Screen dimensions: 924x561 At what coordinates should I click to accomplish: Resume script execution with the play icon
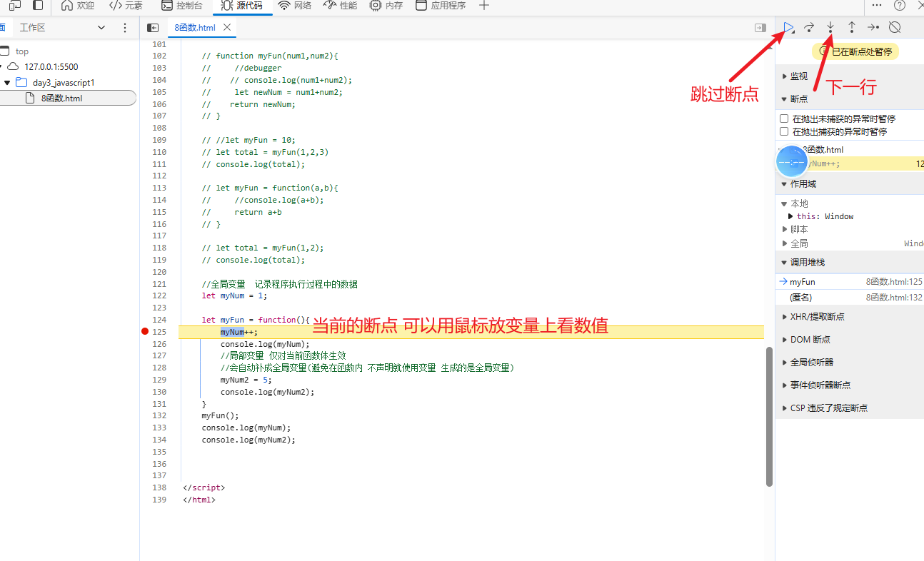pos(788,27)
